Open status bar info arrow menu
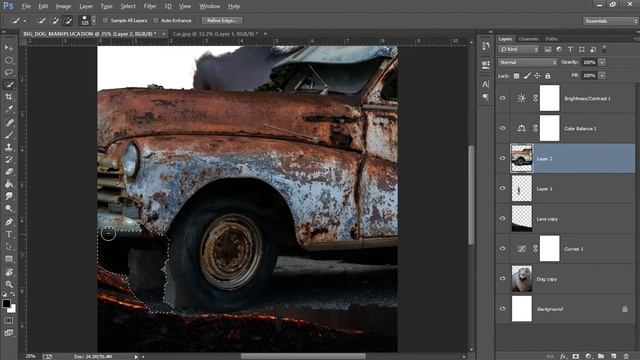640x360 pixels. (x=136, y=357)
